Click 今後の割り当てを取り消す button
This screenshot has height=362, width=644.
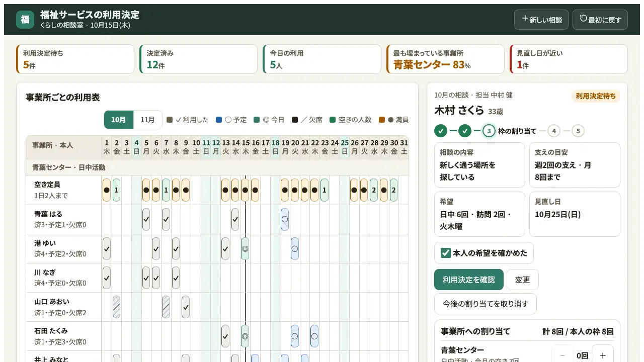(486, 304)
